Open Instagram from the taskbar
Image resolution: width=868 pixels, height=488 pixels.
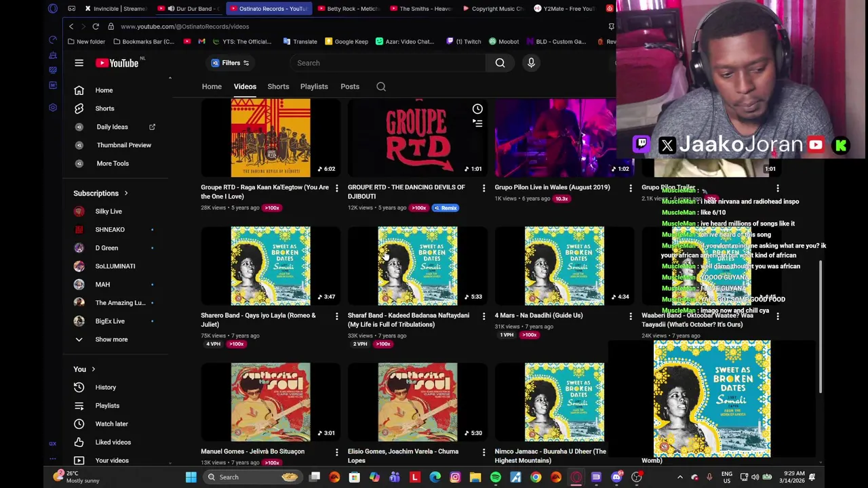455,477
